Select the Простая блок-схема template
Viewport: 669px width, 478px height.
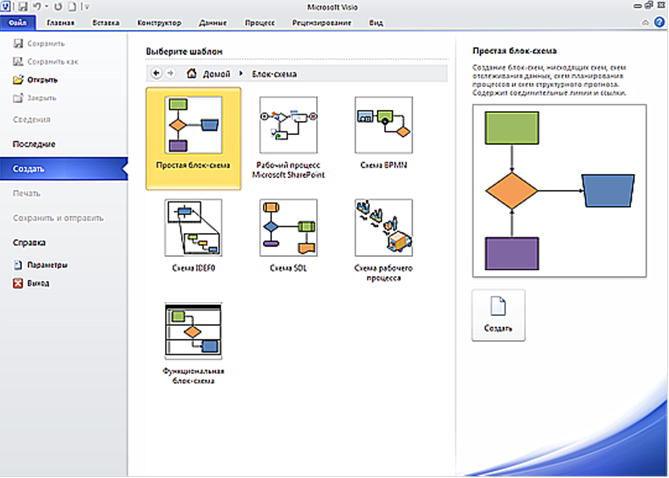(193, 139)
